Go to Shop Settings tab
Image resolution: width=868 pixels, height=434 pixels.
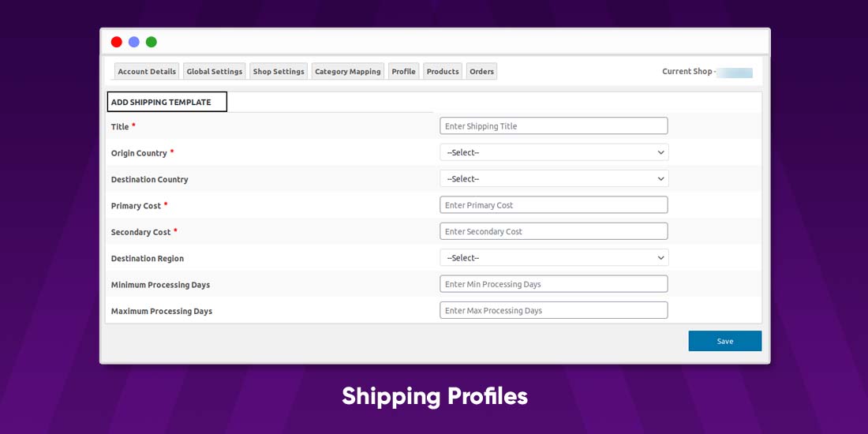(x=279, y=71)
